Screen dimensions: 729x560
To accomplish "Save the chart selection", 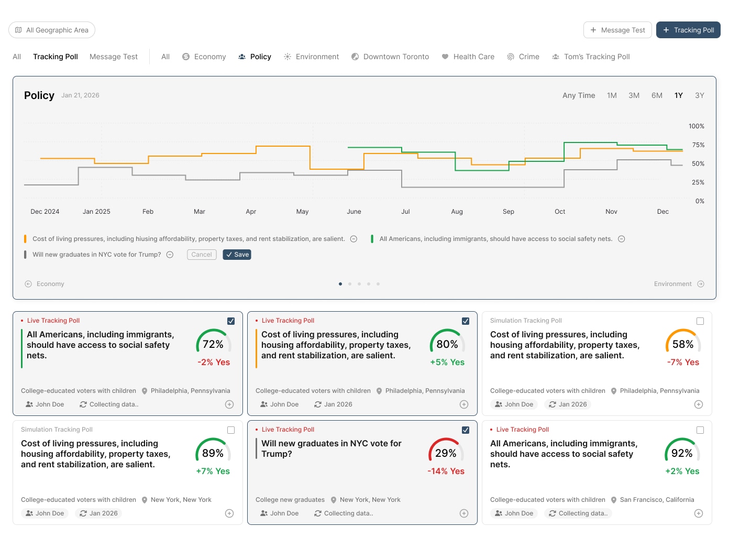I will click(x=237, y=255).
